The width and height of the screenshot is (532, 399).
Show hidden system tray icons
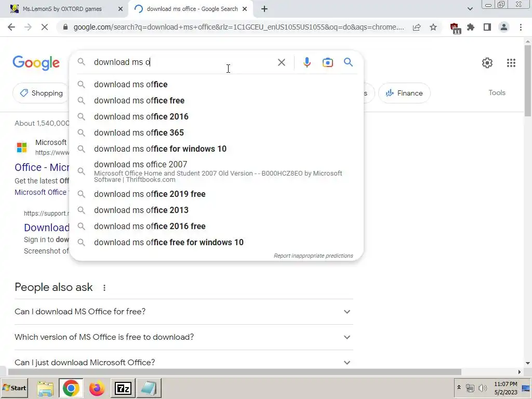point(459,388)
